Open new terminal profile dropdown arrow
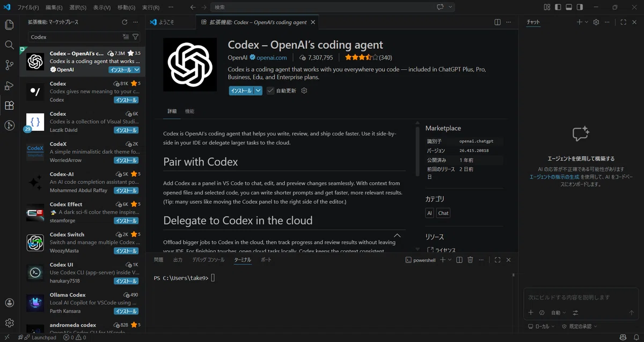The image size is (644, 342). pyautogui.click(x=450, y=260)
